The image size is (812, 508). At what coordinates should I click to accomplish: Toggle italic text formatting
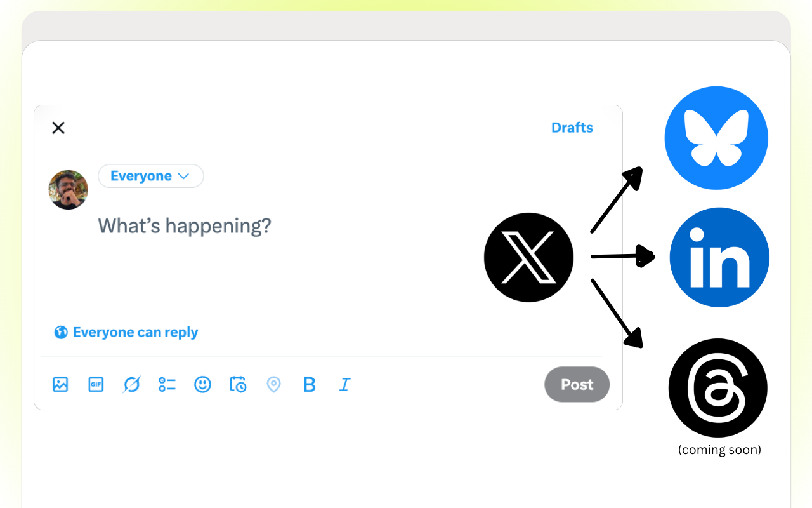tap(344, 384)
